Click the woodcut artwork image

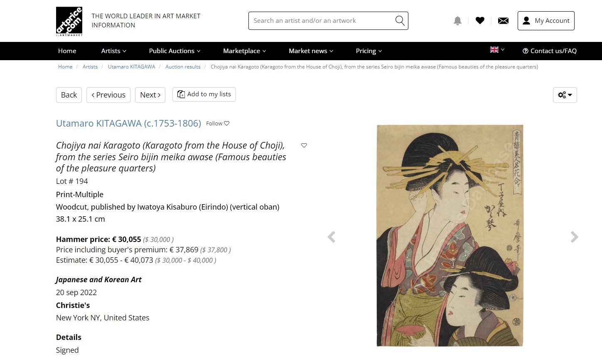pos(450,235)
